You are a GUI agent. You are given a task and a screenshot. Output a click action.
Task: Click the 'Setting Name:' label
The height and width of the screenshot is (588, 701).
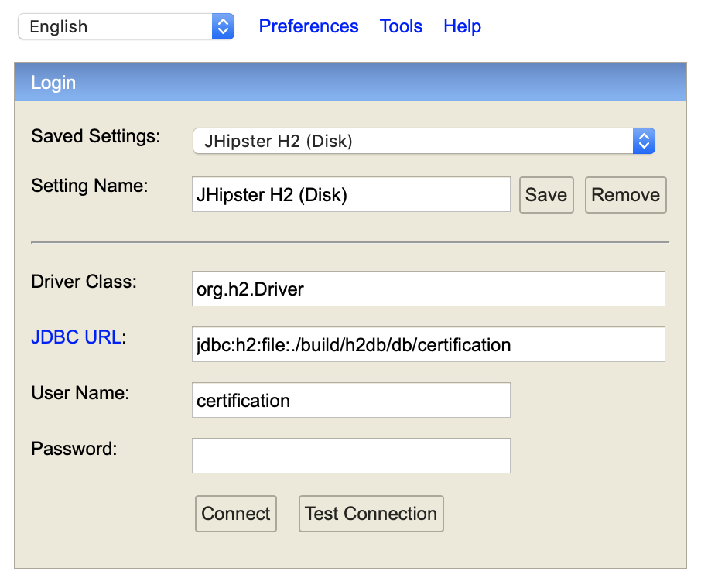[90, 186]
